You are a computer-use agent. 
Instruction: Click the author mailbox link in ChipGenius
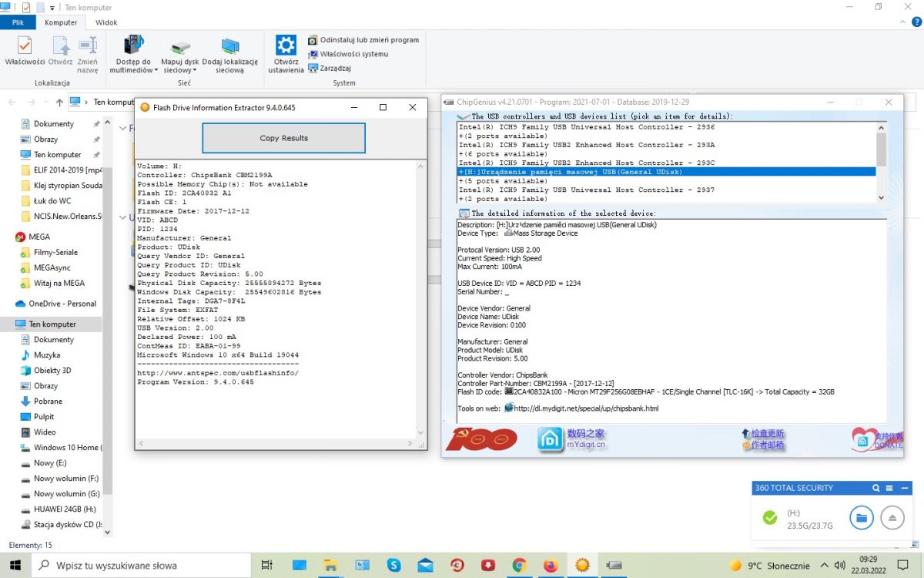pyautogui.click(x=763, y=445)
